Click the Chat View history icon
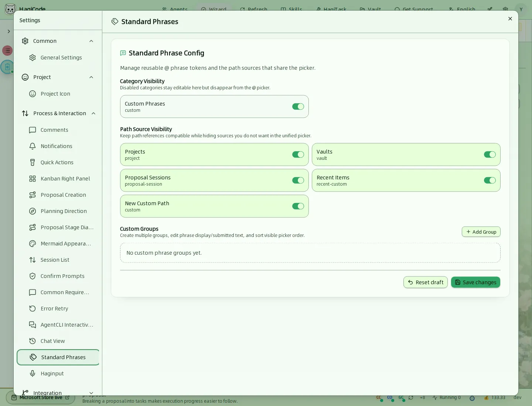The height and width of the screenshot is (406, 532). pyautogui.click(x=33, y=341)
